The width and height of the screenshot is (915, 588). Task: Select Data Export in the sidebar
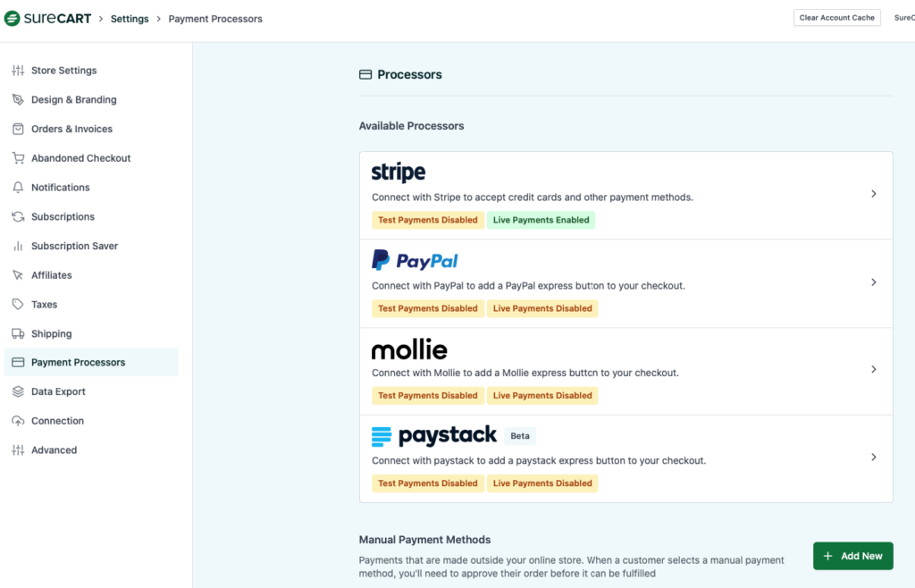click(x=58, y=391)
